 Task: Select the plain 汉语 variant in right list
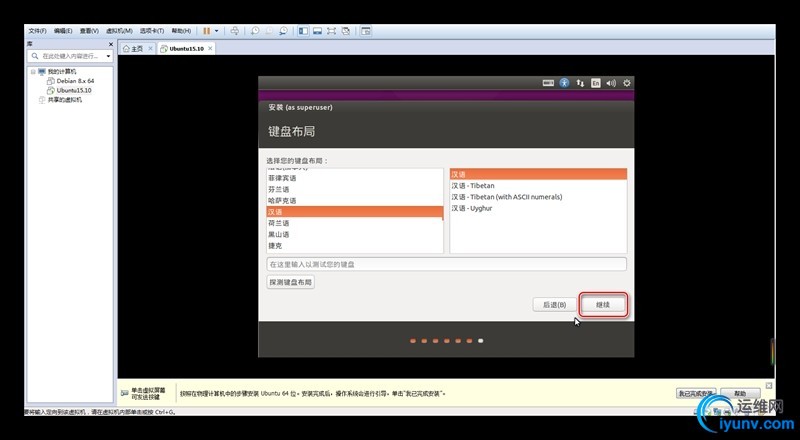pyautogui.click(x=538, y=175)
